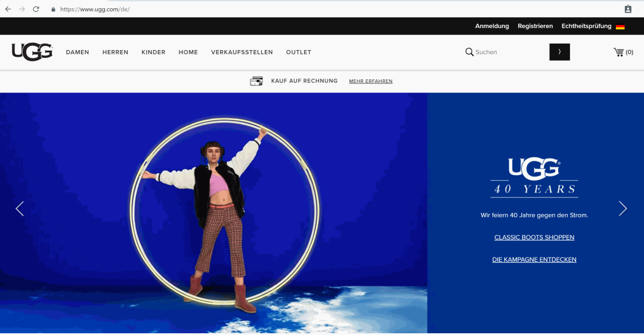Click the magnifying glass search icon
The width and height of the screenshot is (644, 335).
click(469, 52)
